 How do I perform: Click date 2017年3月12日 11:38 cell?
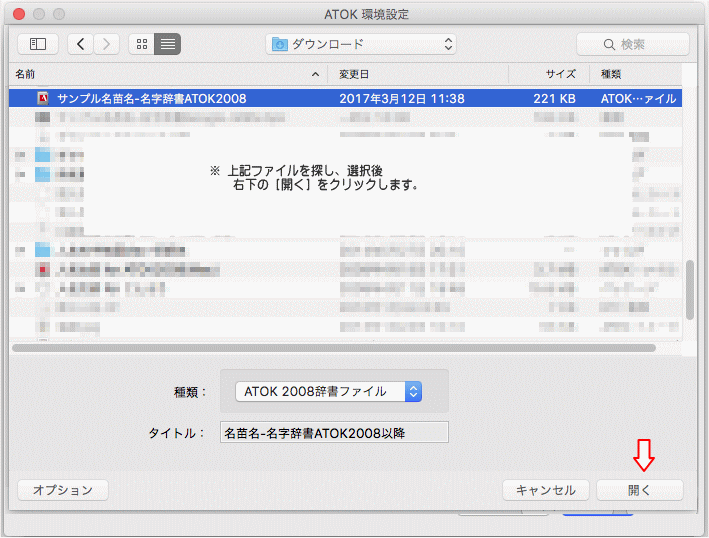tap(402, 99)
